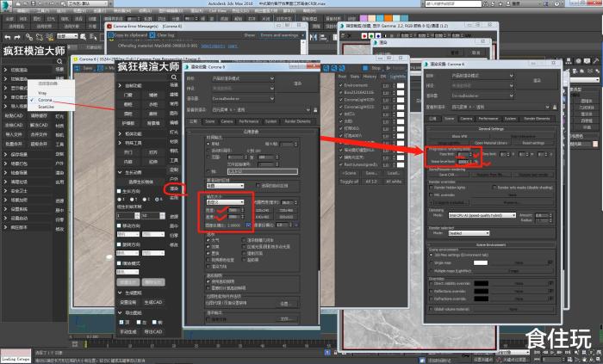
Task: Open Errors and warnings filter dropdown
Action: point(282,35)
